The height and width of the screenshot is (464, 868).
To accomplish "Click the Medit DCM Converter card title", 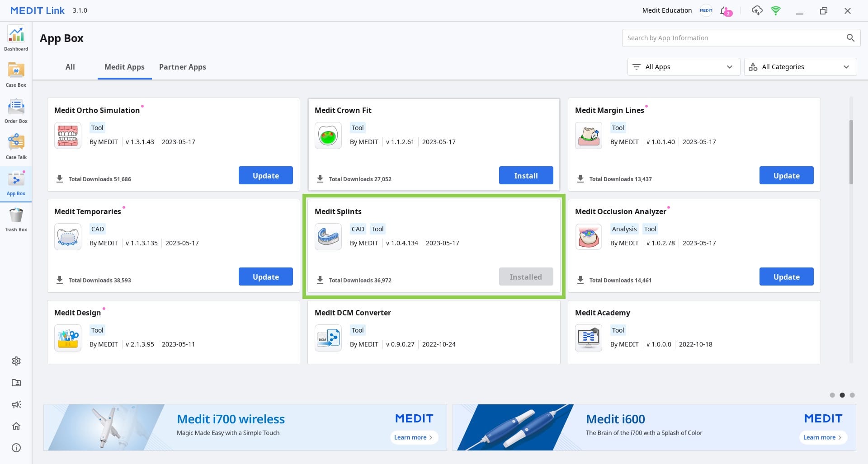I will point(353,313).
